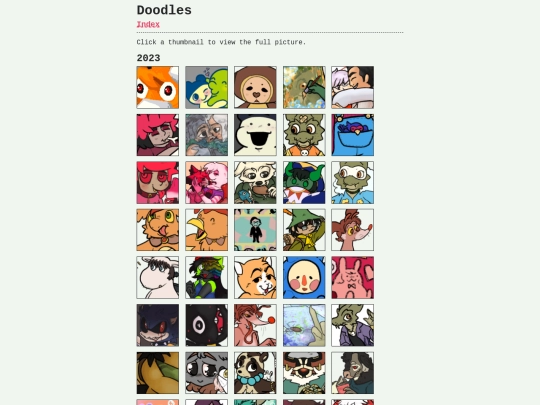This screenshot has height=405, width=540.
Task: Open the blue and green creatures hugging thumbnail
Action: click(207, 87)
